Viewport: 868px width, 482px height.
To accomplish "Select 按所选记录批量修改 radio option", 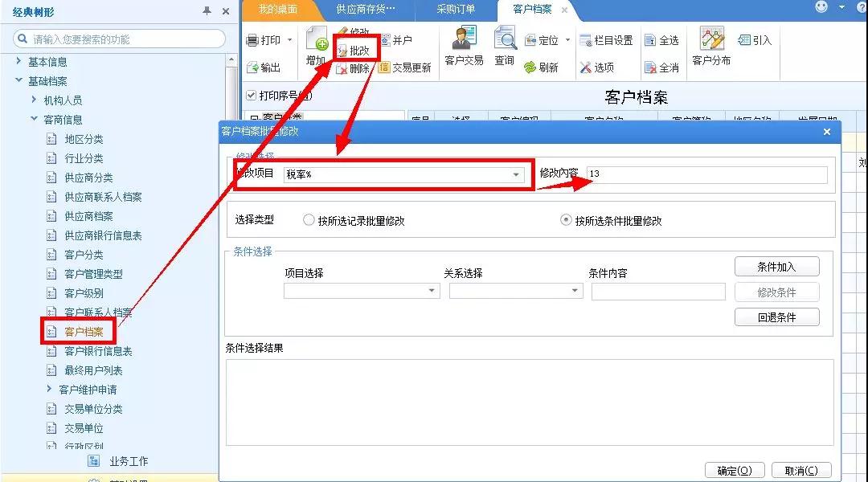I will [x=309, y=220].
